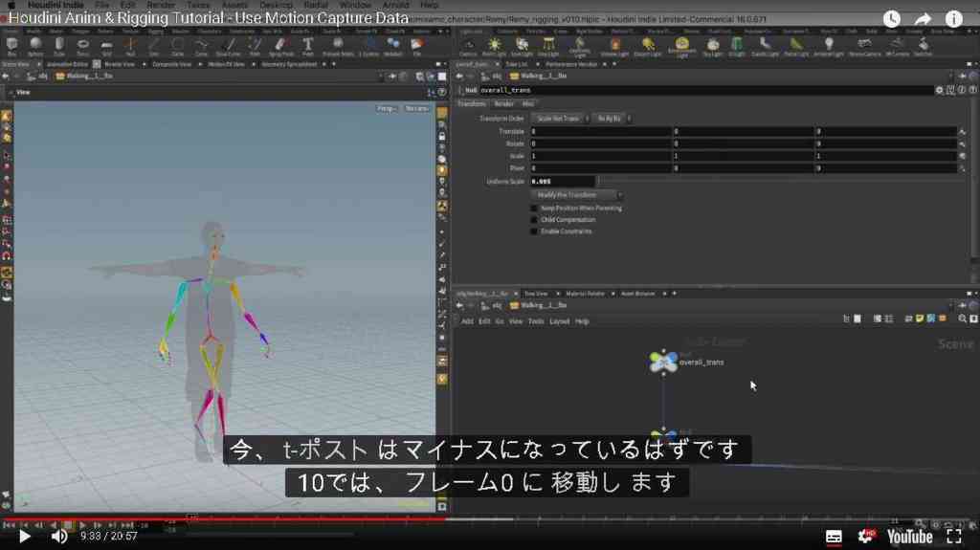Select the Sphere shelf tool
The height and width of the screenshot is (550, 980).
(x=35, y=44)
